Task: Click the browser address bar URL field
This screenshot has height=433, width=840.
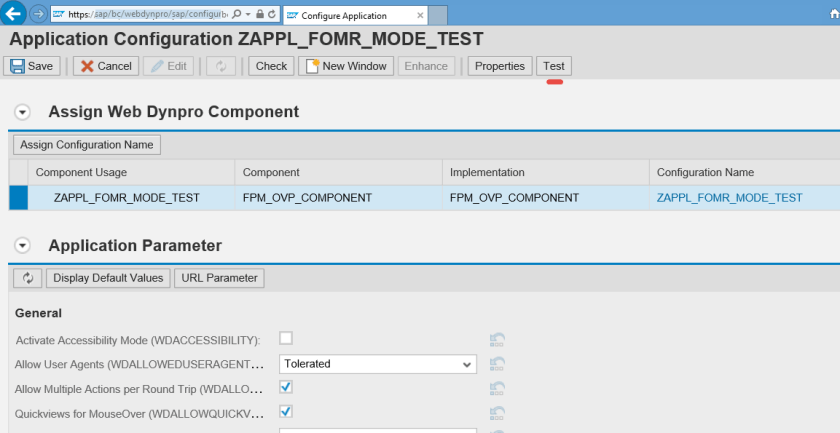Action: pyautogui.click(x=145, y=15)
